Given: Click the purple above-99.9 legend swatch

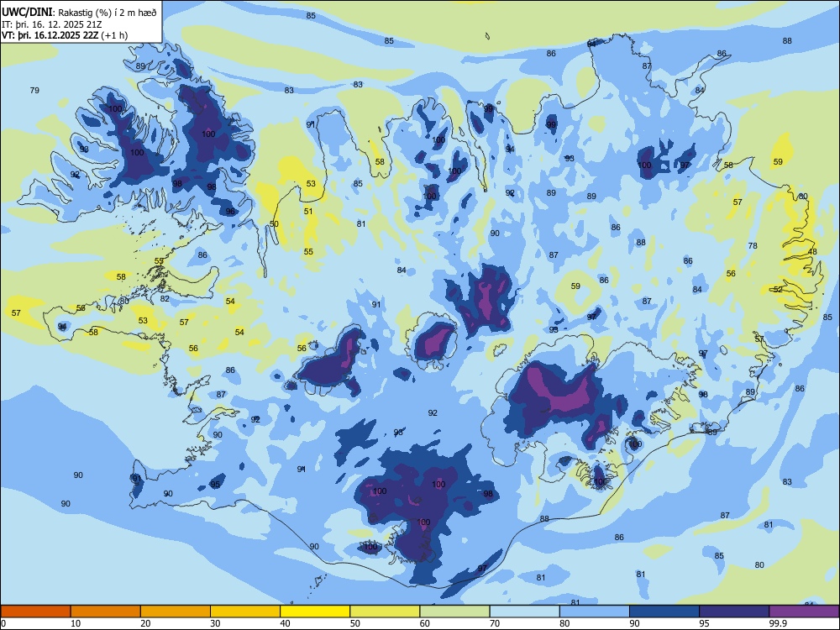Looking at the screenshot, I should [804, 612].
